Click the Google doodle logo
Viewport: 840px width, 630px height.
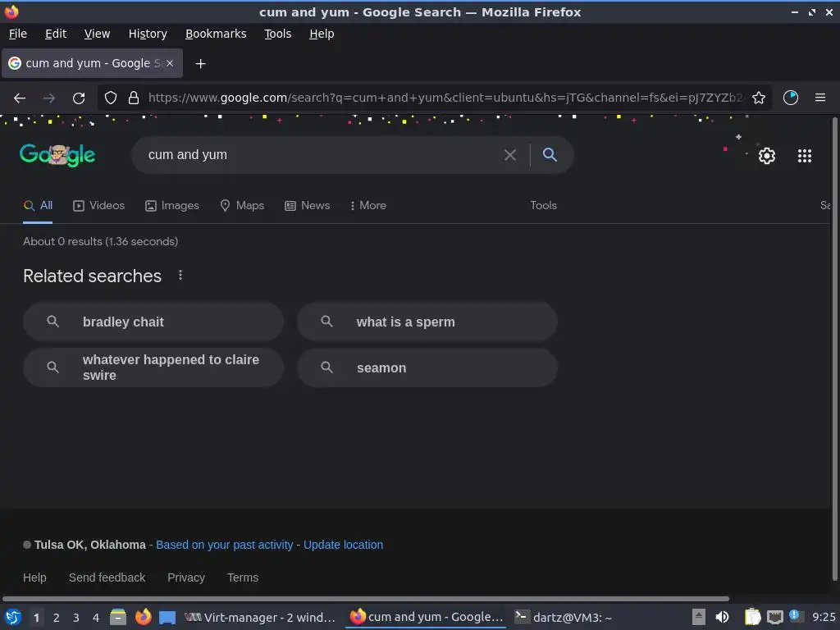[x=57, y=155]
